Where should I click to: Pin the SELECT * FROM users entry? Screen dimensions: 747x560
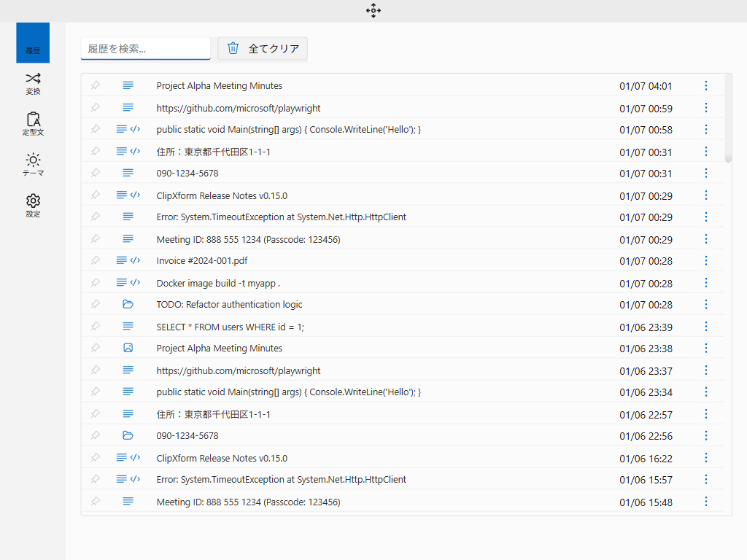(95, 327)
